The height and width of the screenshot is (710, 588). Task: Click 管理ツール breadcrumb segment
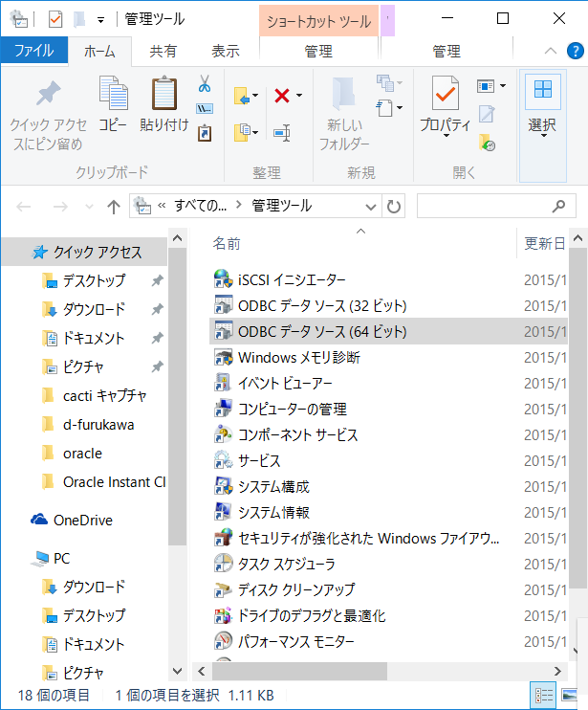tap(282, 207)
